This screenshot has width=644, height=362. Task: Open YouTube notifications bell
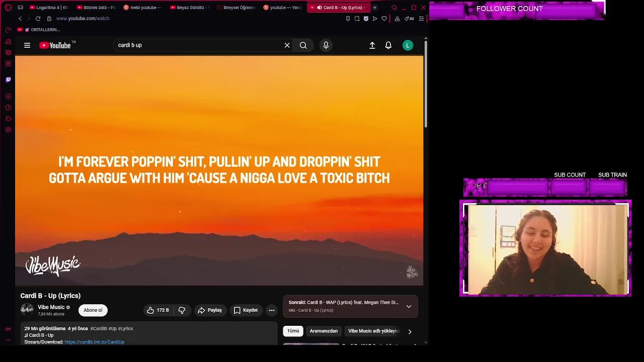[388, 45]
